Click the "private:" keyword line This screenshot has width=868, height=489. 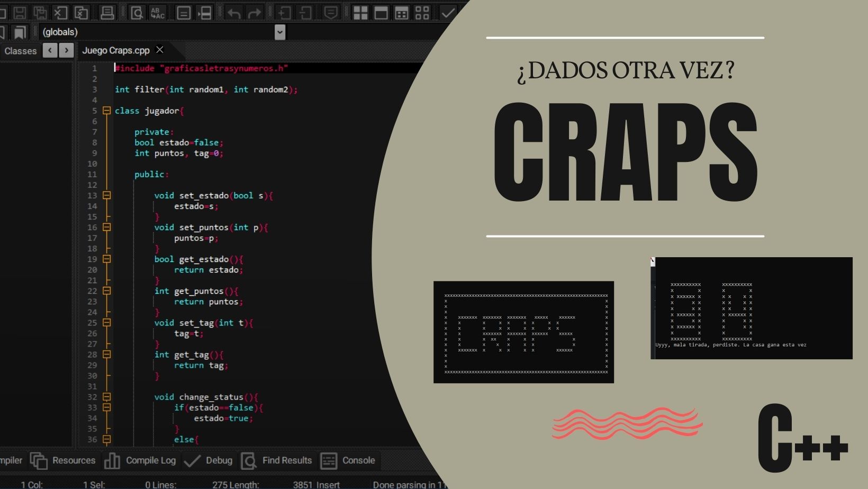154,132
